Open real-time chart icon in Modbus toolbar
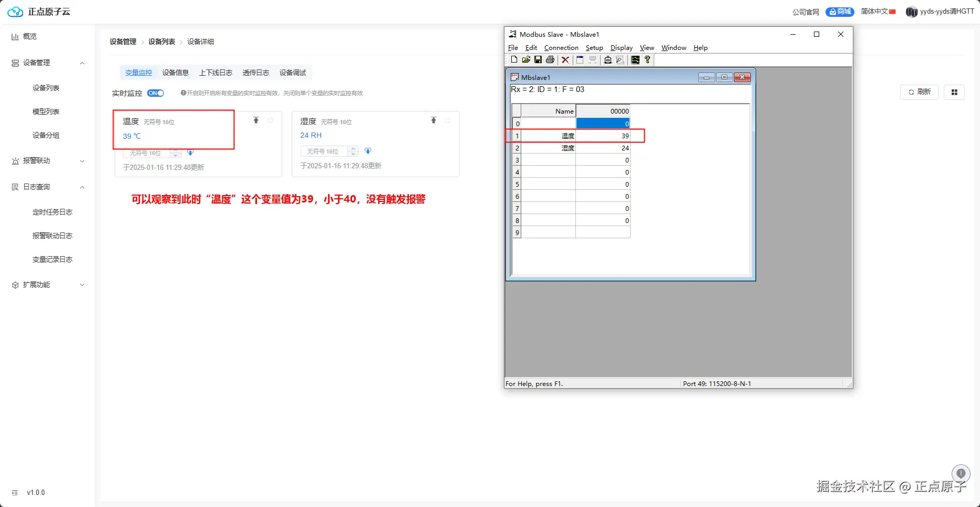The height and width of the screenshot is (507, 980). (635, 59)
